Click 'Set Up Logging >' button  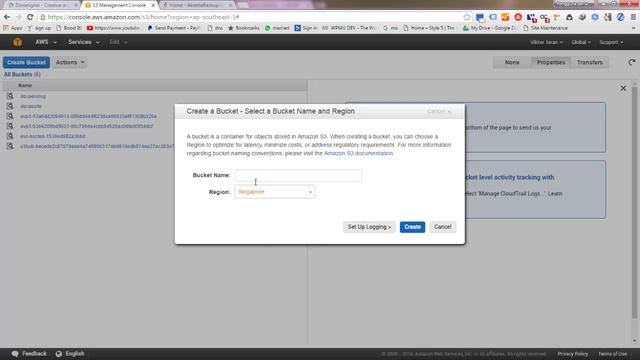pos(369,227)
